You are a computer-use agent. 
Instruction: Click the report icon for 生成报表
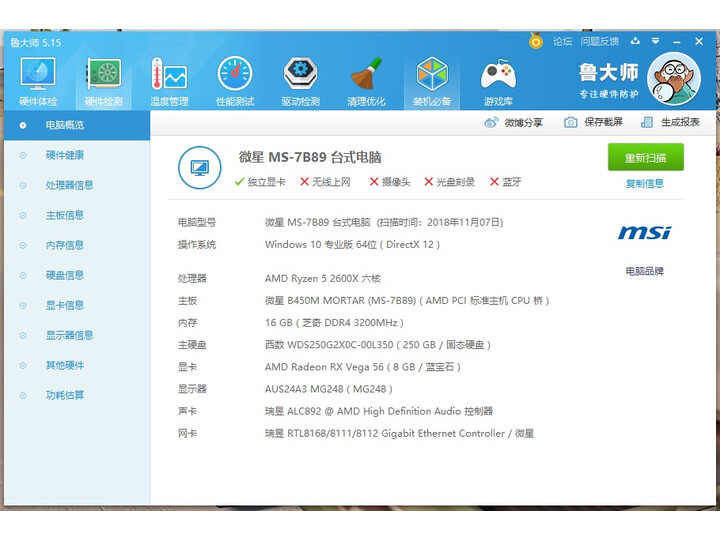click(647, 122)
